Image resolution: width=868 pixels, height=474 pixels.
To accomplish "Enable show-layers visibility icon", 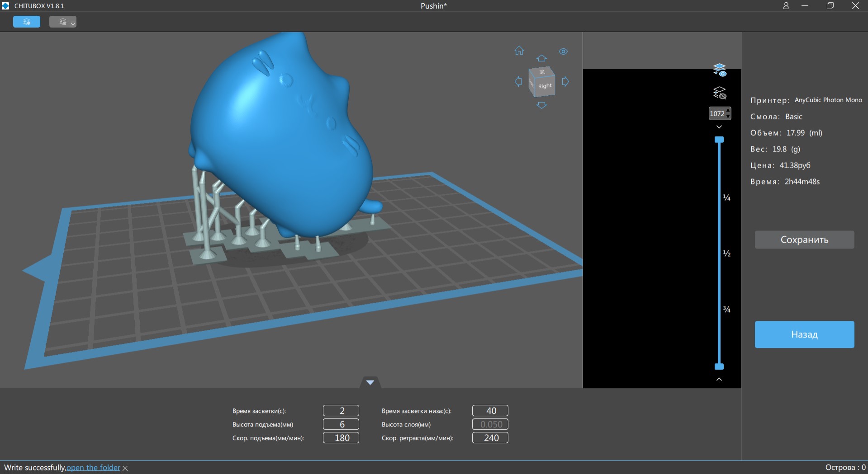I will (x=720, y=70).
